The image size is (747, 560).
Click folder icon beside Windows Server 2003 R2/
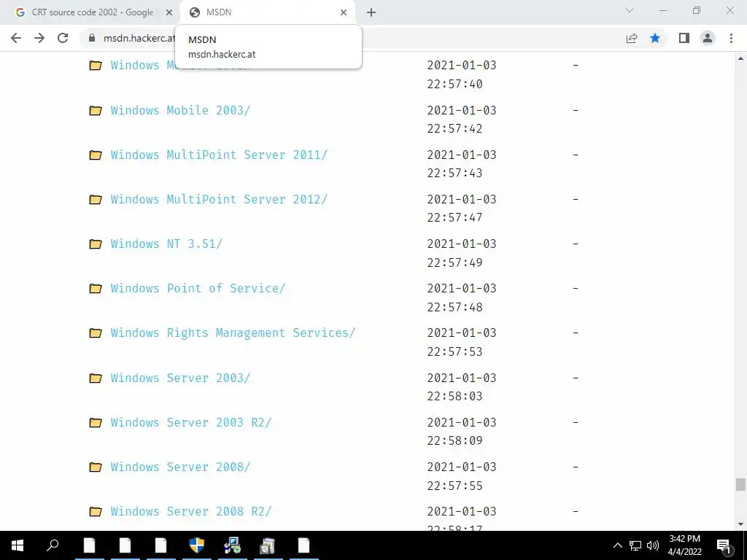[96, 423]
